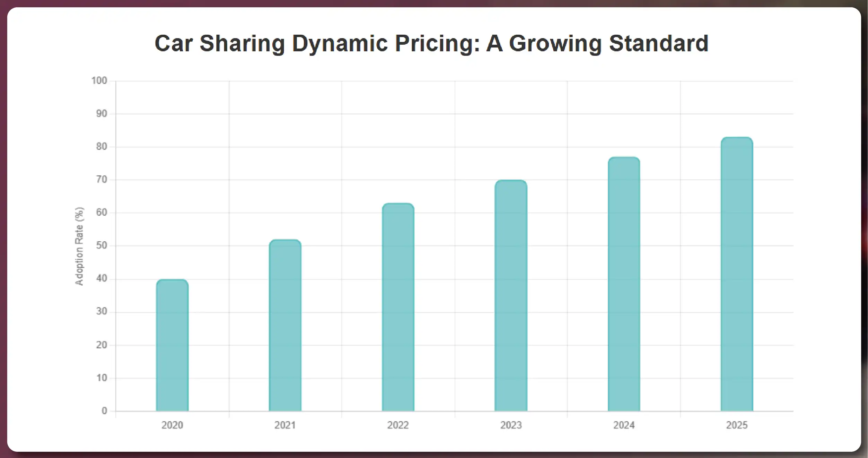Click the 2020 x-axis label

(172, 425)
